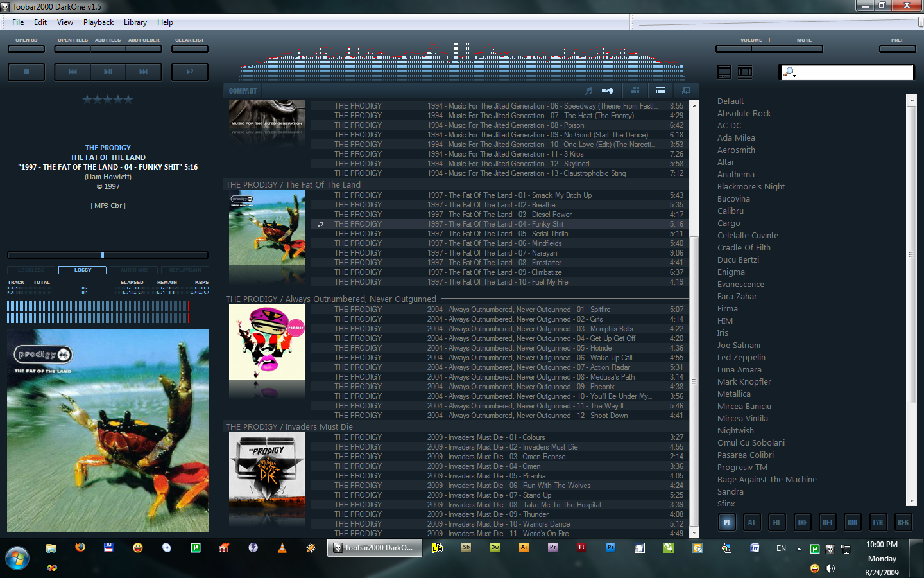
Task: Click the Open Files button
Action: [73, 48]
